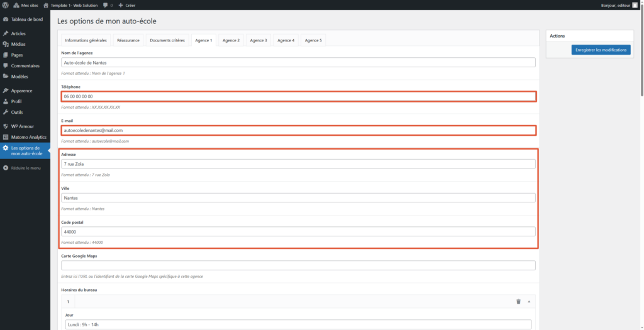
Task: Focus the Carte Google Maps field
Action: point(299,265)
